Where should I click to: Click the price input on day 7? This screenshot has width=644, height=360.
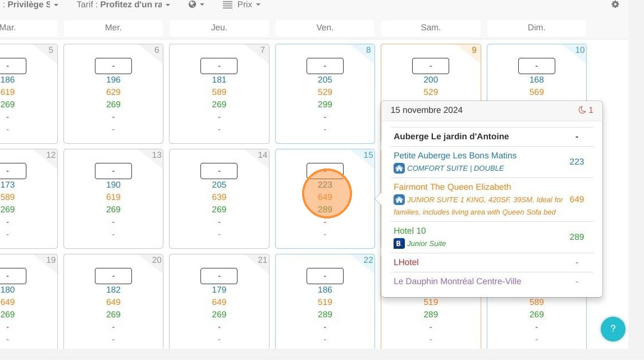(x=219, y=66)
